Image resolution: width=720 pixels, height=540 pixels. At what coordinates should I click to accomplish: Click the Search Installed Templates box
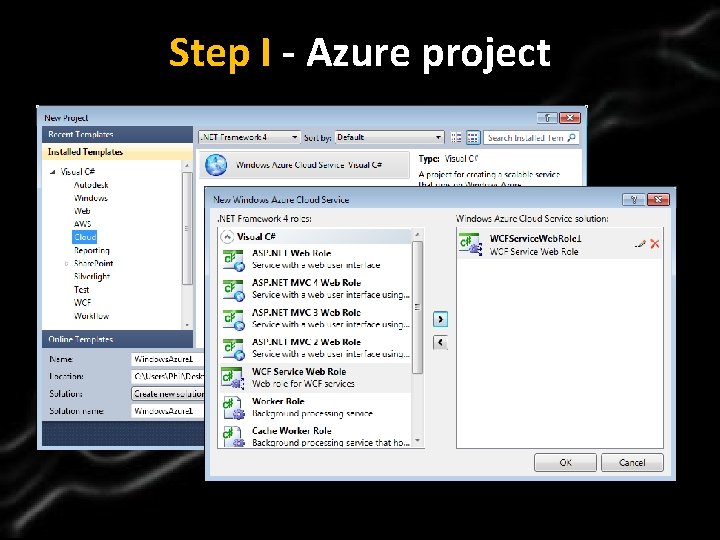[x=531, y=137]
